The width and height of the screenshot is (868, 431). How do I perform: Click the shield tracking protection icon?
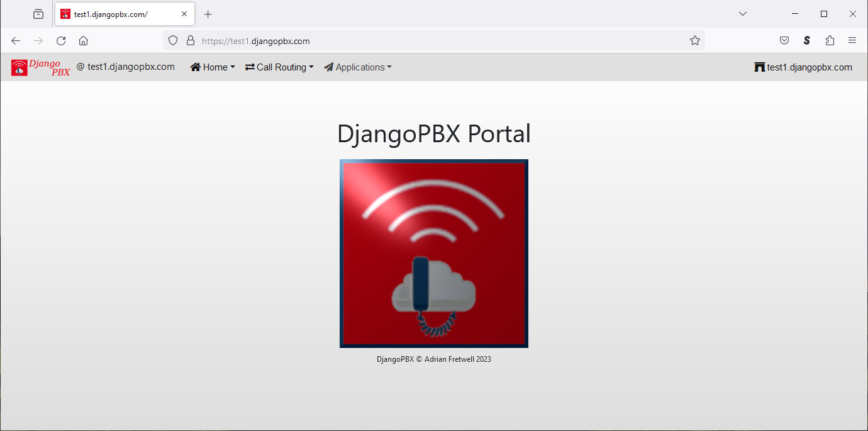[173, 41]
